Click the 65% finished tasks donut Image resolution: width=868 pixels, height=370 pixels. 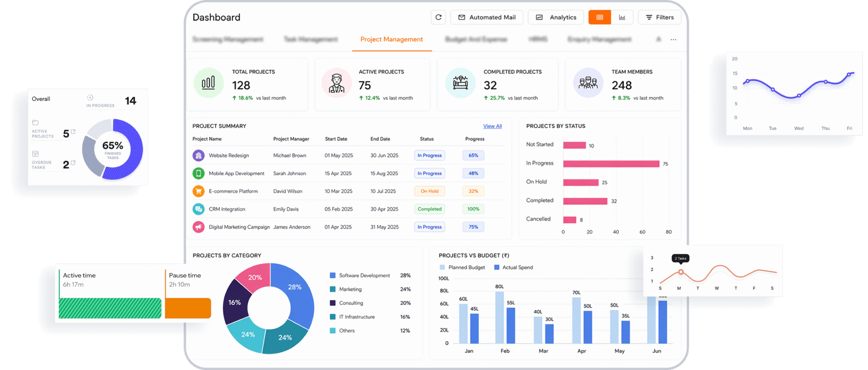coord(113,149)
